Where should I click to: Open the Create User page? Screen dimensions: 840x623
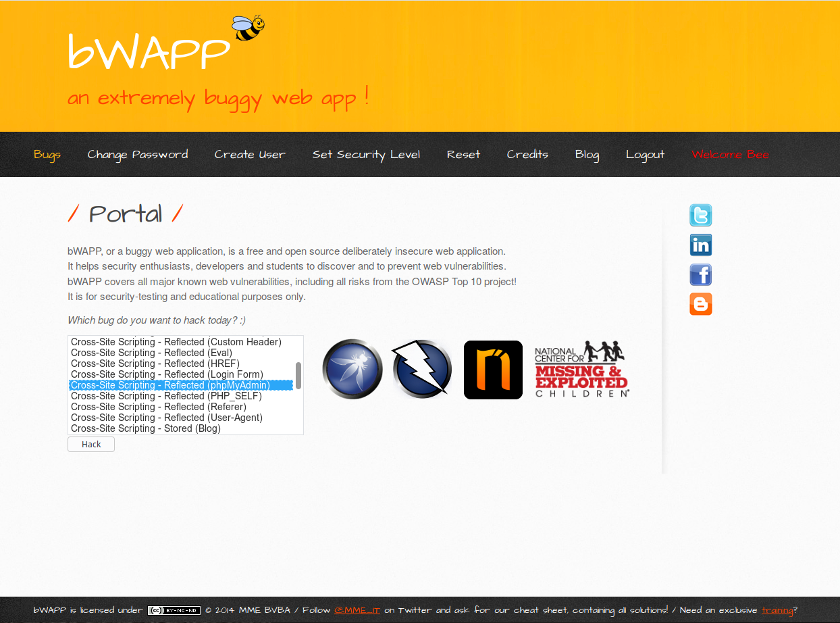tap(250, 154)
